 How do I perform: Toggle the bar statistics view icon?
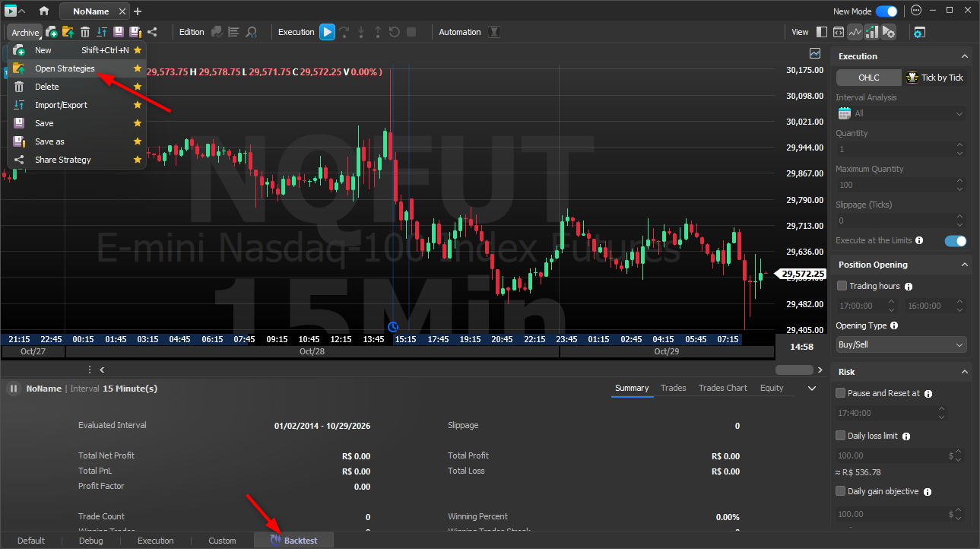871,32
